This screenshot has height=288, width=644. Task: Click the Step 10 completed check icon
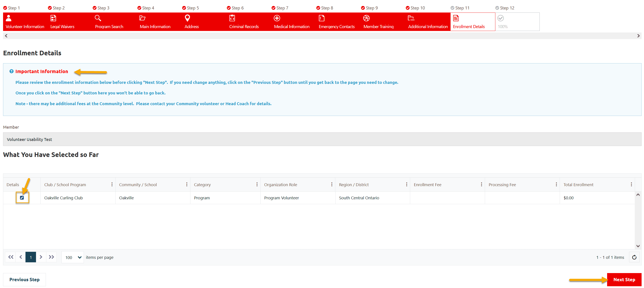click(408, 8)
